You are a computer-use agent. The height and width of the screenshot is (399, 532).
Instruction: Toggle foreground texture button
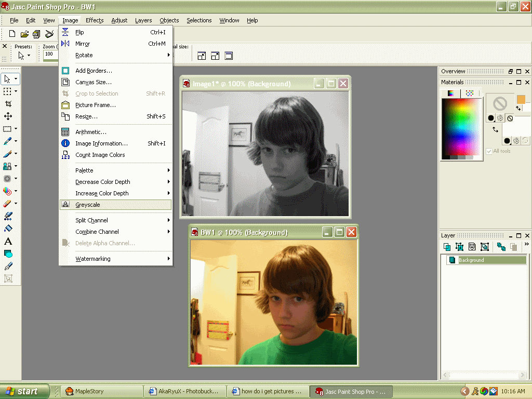tap(500, 118)
